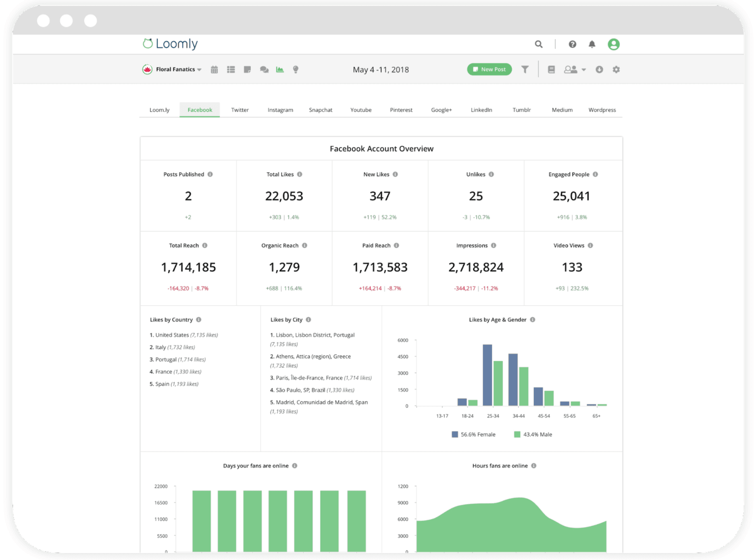This screenshot has width=754, height=560.
Task: Open post ideas via the lightbulb icon
Action: coord(296,69)
